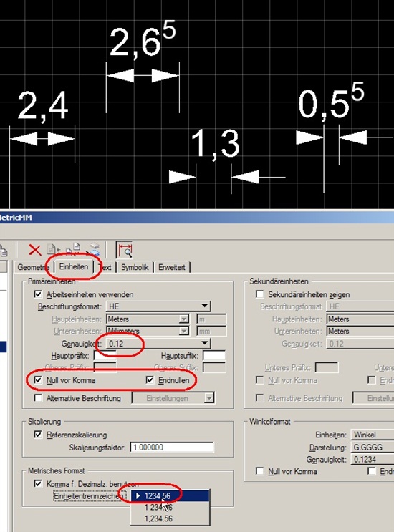Click the stacked library import icon
The height and width of the screenshot is (532, 394).
(x=94, y=249)
